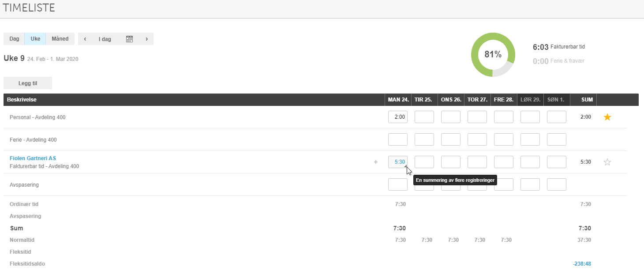Click Personal row Saturday hours field
Image resolution: width=644 pixels, height=274 pixels.
(x=530, y=117)
